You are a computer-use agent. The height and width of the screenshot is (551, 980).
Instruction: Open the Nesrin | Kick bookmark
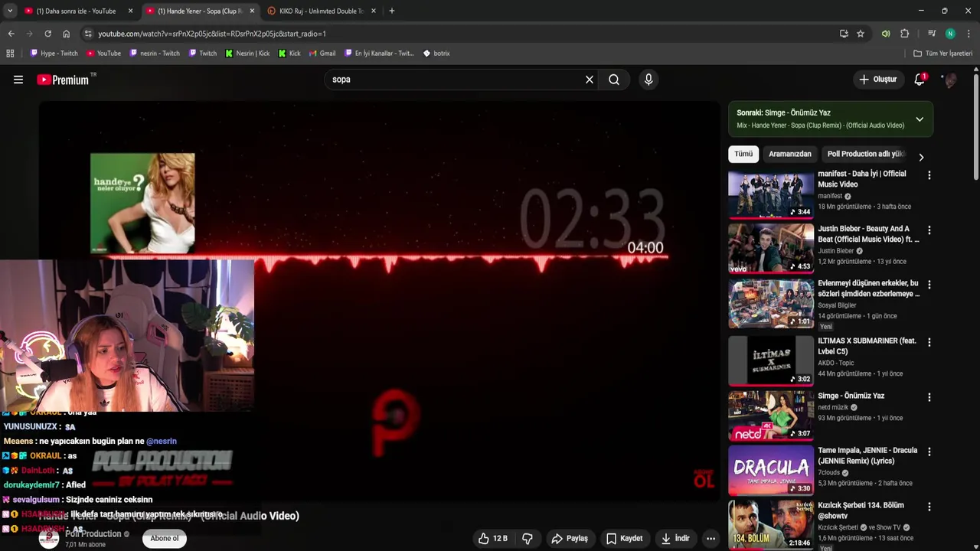coord(247,54)
